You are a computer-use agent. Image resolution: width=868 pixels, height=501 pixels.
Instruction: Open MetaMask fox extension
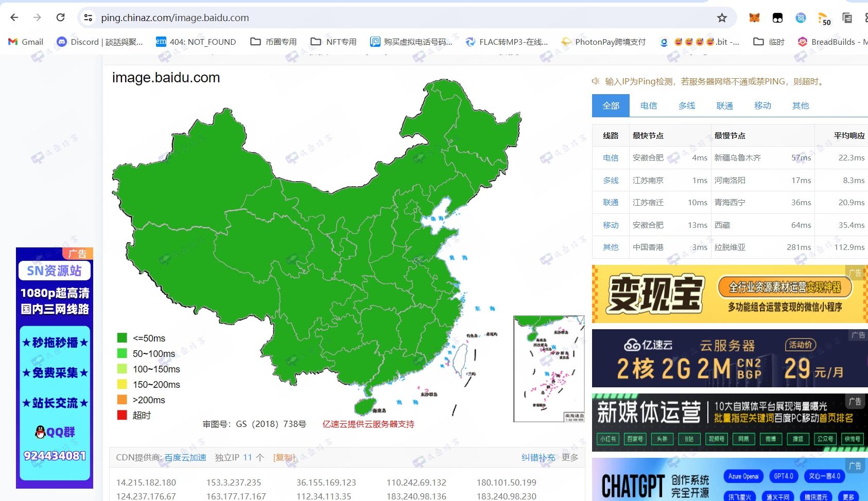[754, 18]
